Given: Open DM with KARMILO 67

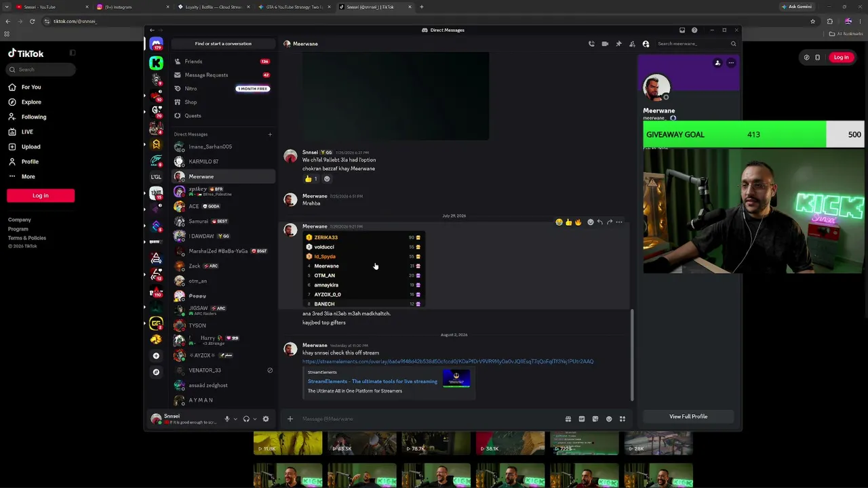Looking at the screenshot, I should [222, 161].
